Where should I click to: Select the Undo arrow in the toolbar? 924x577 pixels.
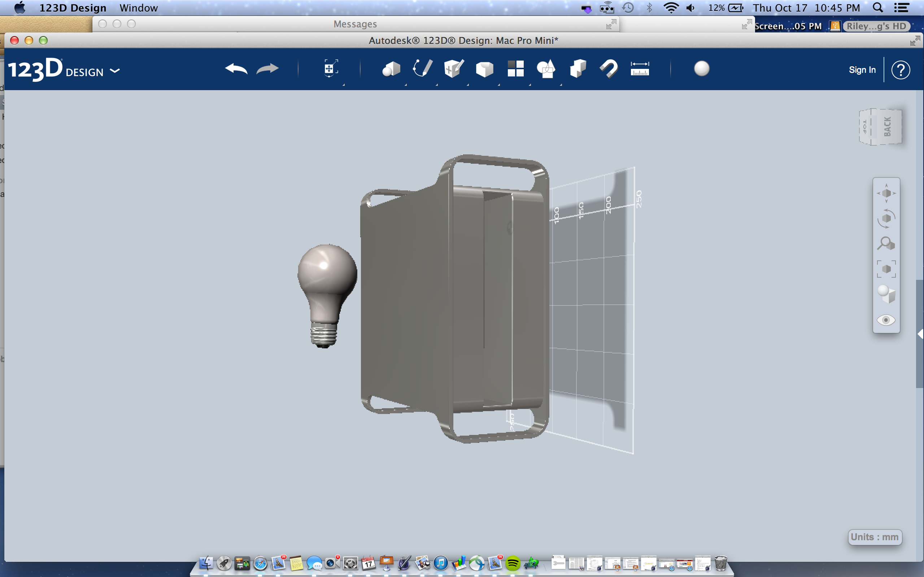pos(236,69)
